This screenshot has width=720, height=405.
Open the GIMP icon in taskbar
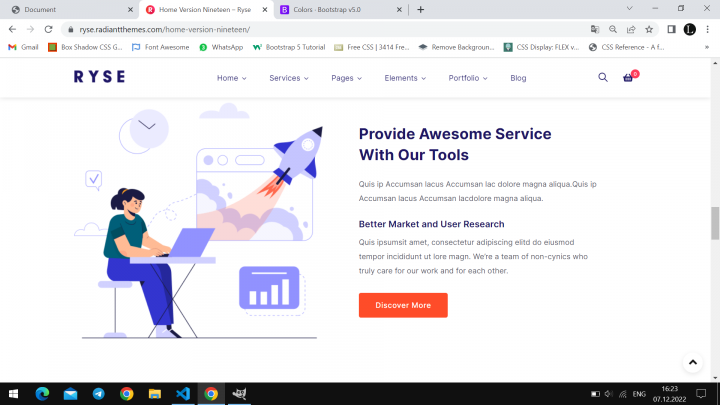[x=239, y=394]
